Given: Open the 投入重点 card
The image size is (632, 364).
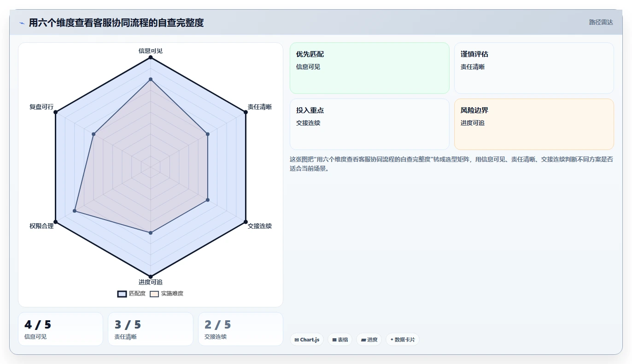Looking at the screenshot, I should (x=369, y=124).
